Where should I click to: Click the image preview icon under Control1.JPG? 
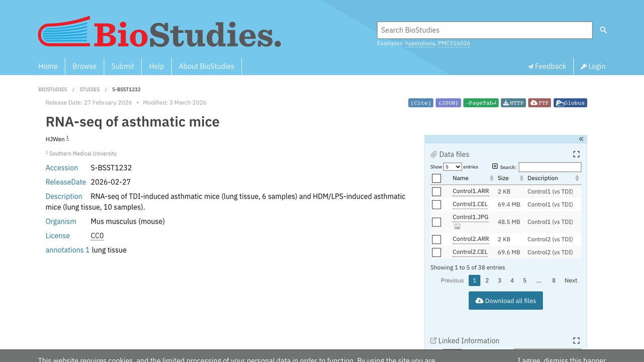tap(457, 226)
